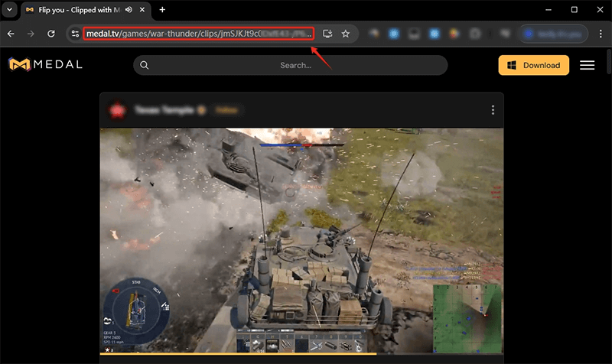
Task: Maximize the browser window
Action: click(x=575, y=10)
